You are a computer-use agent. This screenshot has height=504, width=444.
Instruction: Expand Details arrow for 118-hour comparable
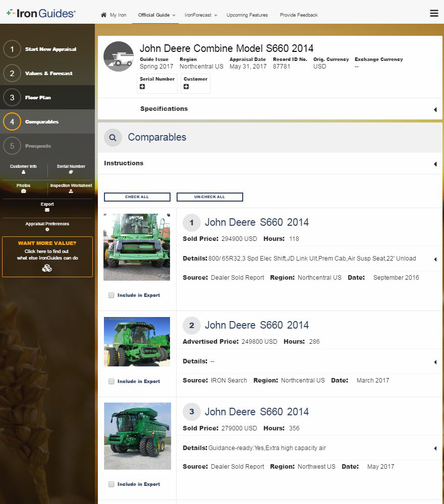pyautogui.click(x=435, y=259)
